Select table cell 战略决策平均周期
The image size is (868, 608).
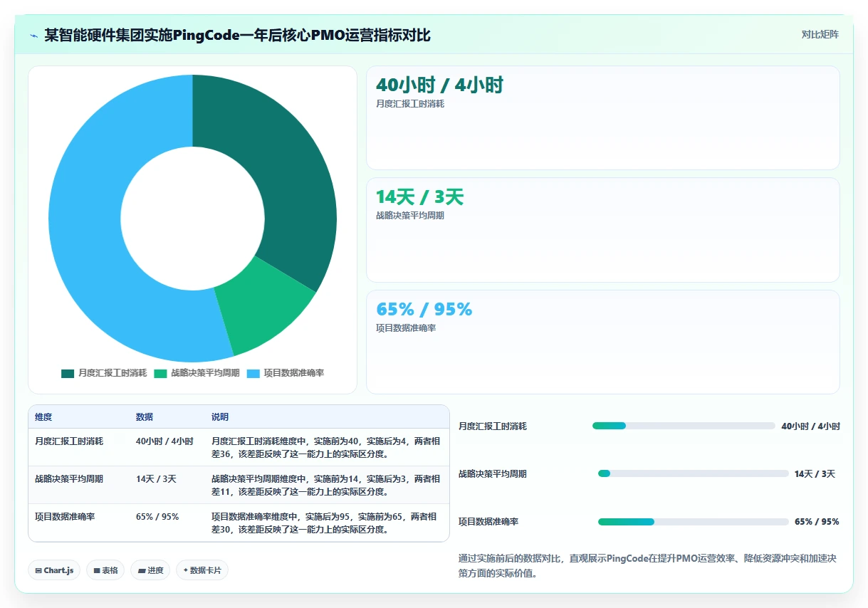tap(69, 479)
